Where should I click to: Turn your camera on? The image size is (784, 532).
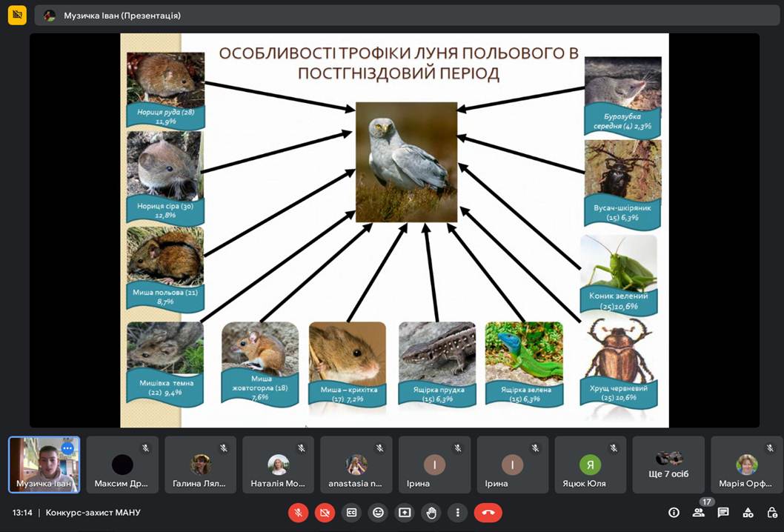click(x=325, y=512)
